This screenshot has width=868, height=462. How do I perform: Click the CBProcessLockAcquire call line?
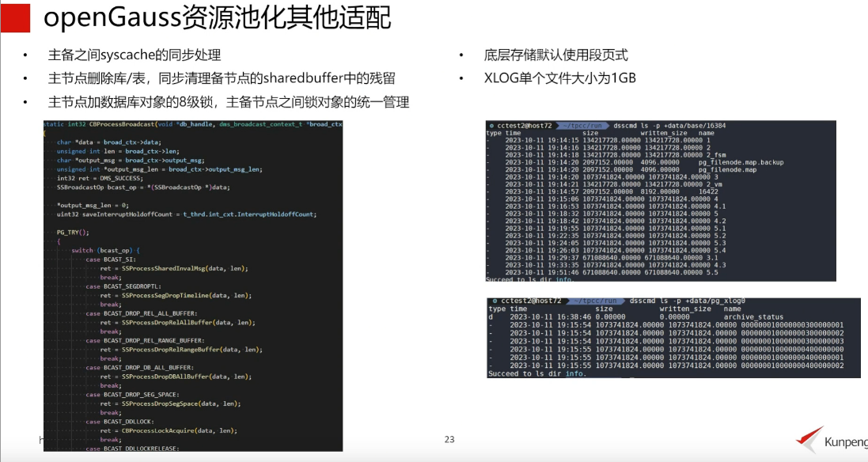pyautogui.click(x=169, y=430)
